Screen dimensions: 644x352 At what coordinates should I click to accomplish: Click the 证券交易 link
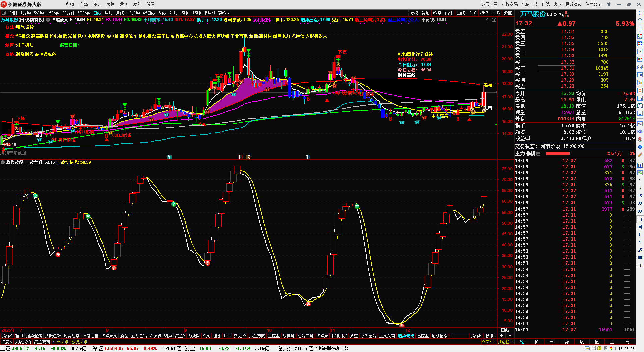coord(490,4)
